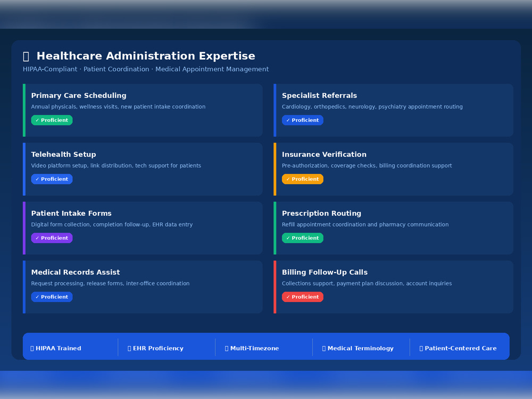Viewport: 532px width, 399px height.
Task: Click the purple Proficient badge under Patient Intake Forms
Action: [52, 238]
